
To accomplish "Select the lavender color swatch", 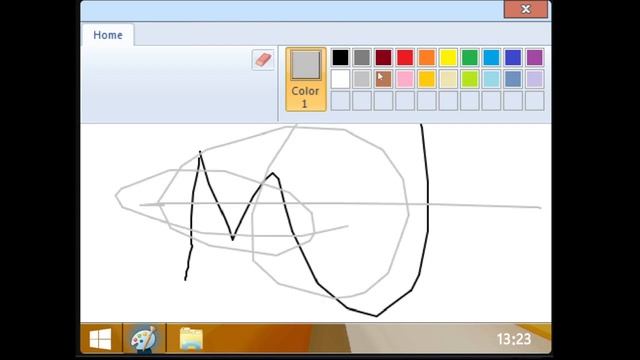I will pyautogui.click(x=535, y=79).
